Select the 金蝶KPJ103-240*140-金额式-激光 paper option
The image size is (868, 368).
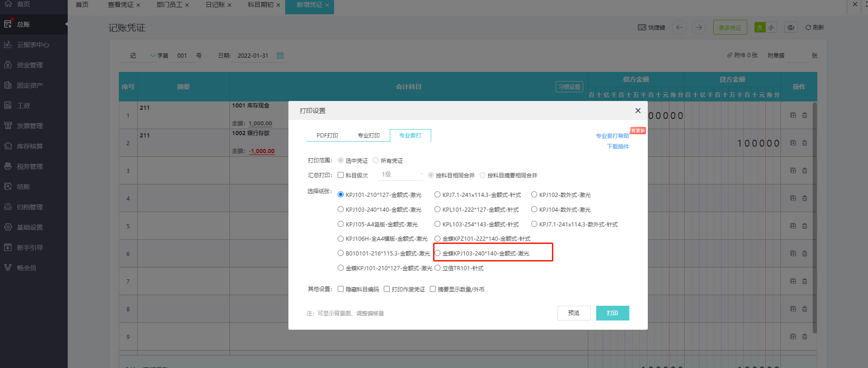coord(438,253)
